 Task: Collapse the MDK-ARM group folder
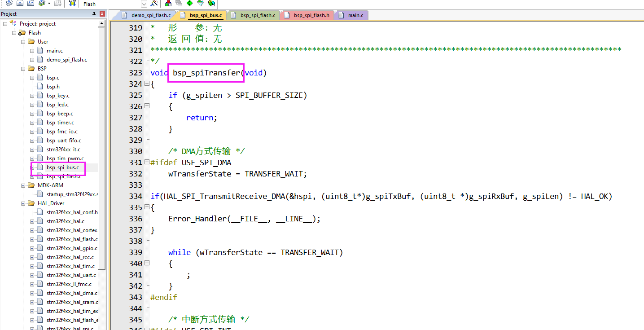23,185
